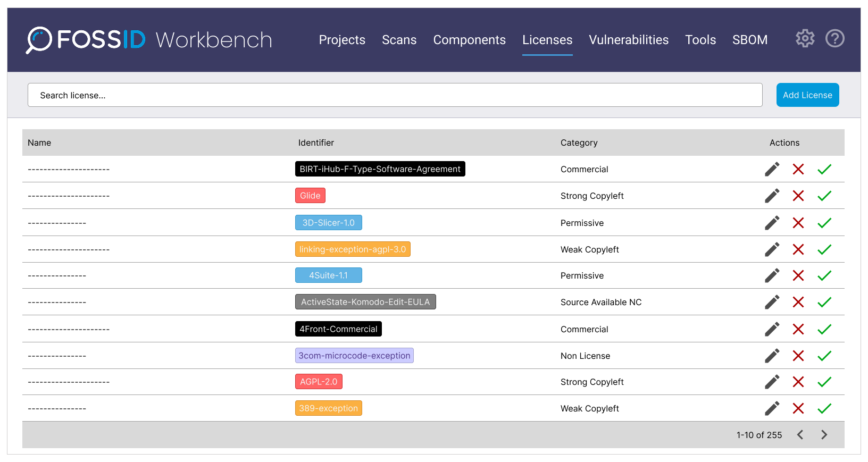Click checkmark for 4Front-Commercial
This screenshot has width=868, height=462.
(x=824, y=329)
